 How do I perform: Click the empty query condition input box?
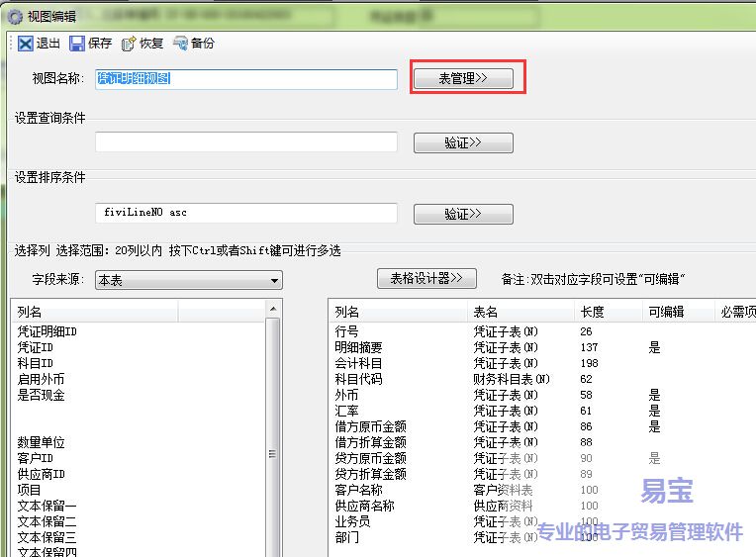[245, 142]
